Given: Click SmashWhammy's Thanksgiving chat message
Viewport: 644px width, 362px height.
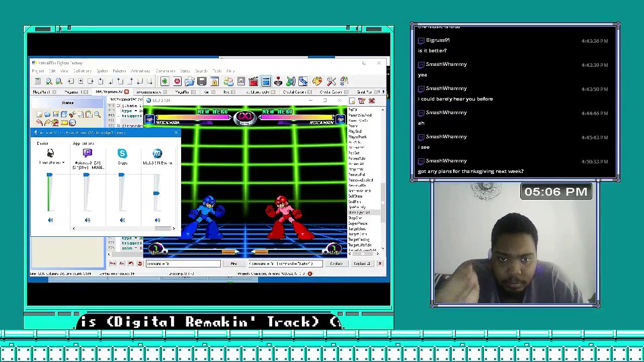Looking at the screenshot, I should (x=471, y=171).
